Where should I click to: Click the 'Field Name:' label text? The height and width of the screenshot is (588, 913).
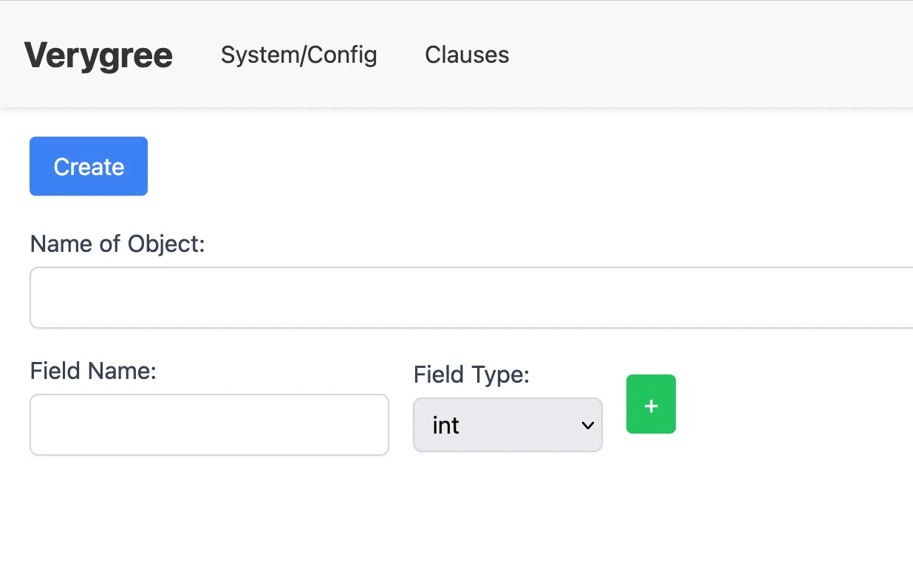pyautogui.click(x=93, y=370)
